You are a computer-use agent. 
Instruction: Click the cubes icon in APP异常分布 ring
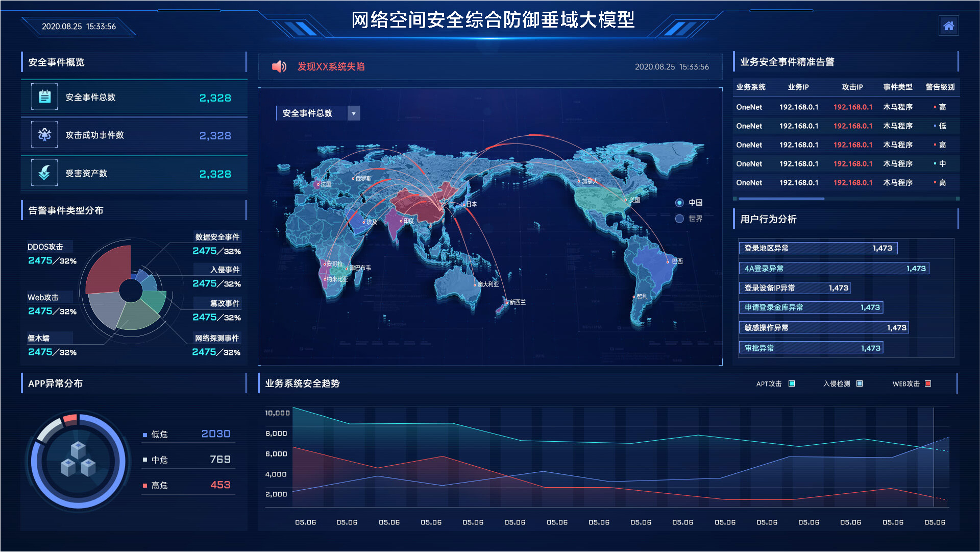[x=78, y=460]
